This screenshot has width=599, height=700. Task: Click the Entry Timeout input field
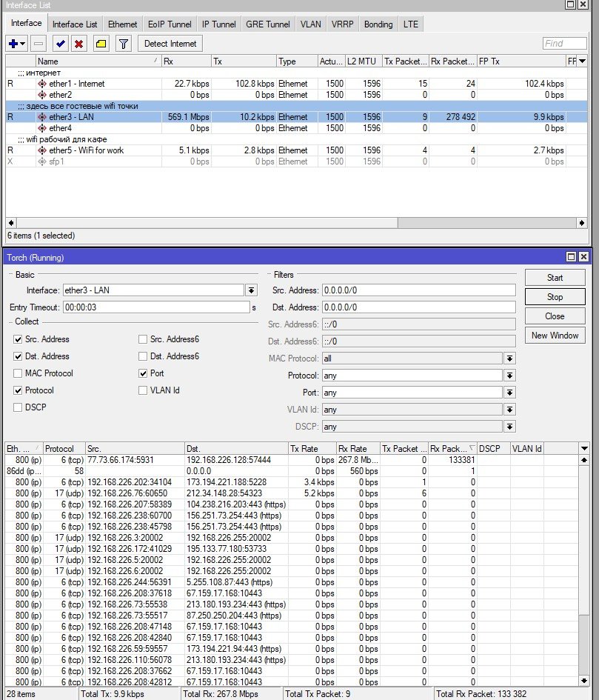point(155,307)
